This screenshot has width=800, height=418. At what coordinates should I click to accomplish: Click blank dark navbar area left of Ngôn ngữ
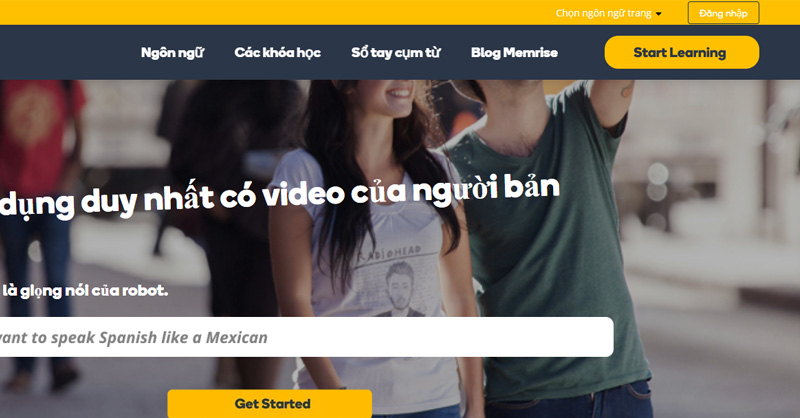[60, 52]
